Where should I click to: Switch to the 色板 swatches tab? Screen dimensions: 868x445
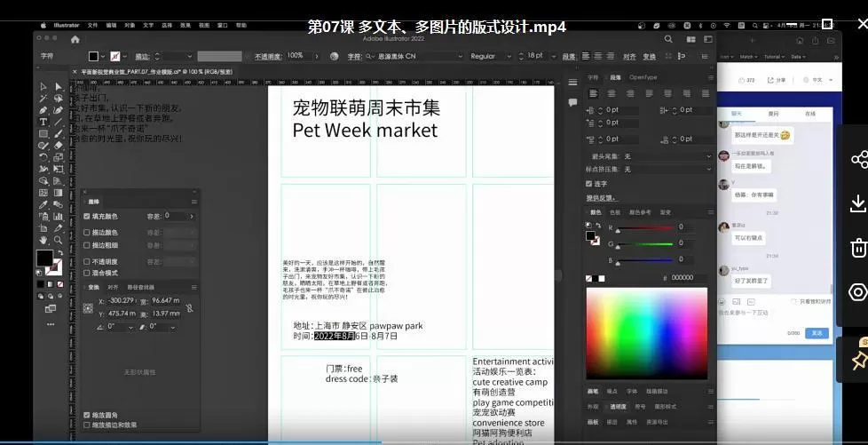pos(615,212)
